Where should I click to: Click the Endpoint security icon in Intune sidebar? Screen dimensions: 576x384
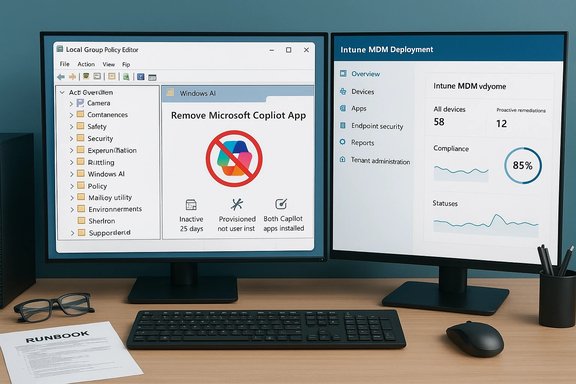(343, 125)
